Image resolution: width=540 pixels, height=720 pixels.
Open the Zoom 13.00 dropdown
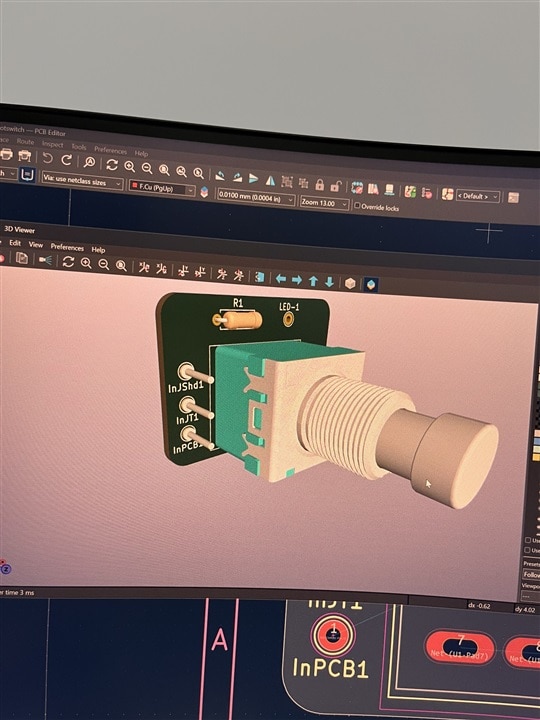point(324,202)
